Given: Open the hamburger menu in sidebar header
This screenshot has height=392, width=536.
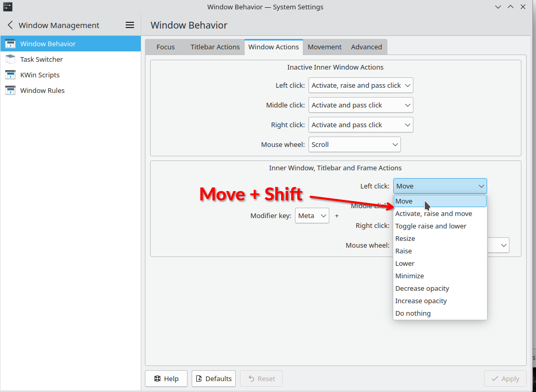Looking at the screenshot, I should tap(130, 25).
